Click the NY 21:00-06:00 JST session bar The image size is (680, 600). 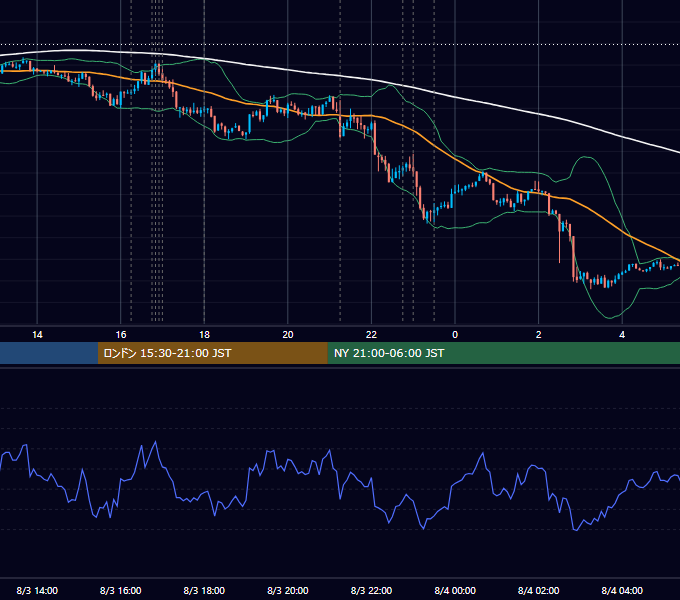click(x=503, y=353)
